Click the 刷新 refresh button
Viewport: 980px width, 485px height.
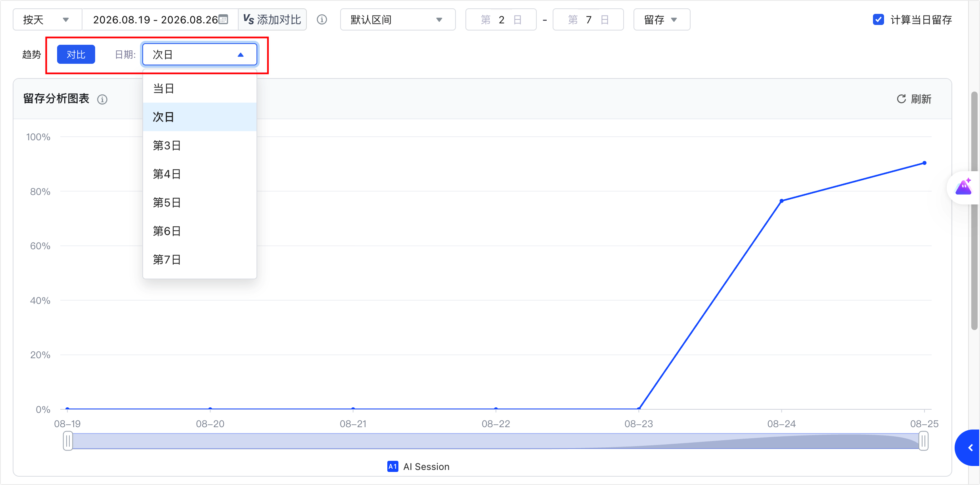click(x=914, y=99)
